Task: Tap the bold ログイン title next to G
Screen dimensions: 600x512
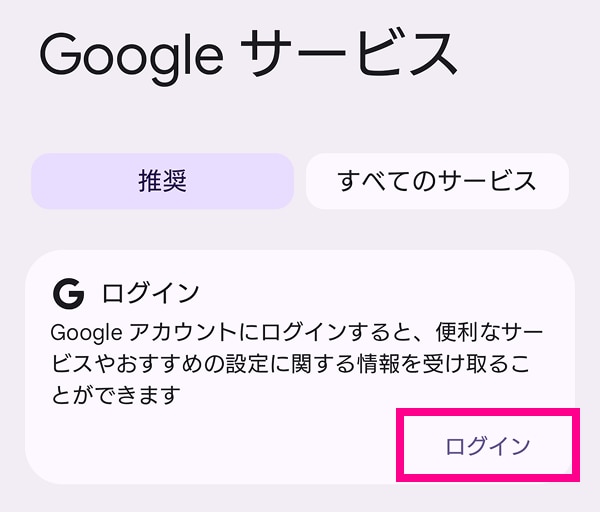Action: 151,294
